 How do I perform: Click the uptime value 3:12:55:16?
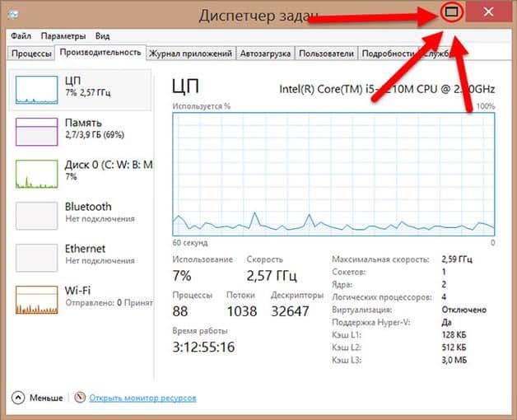coord(203,347)
